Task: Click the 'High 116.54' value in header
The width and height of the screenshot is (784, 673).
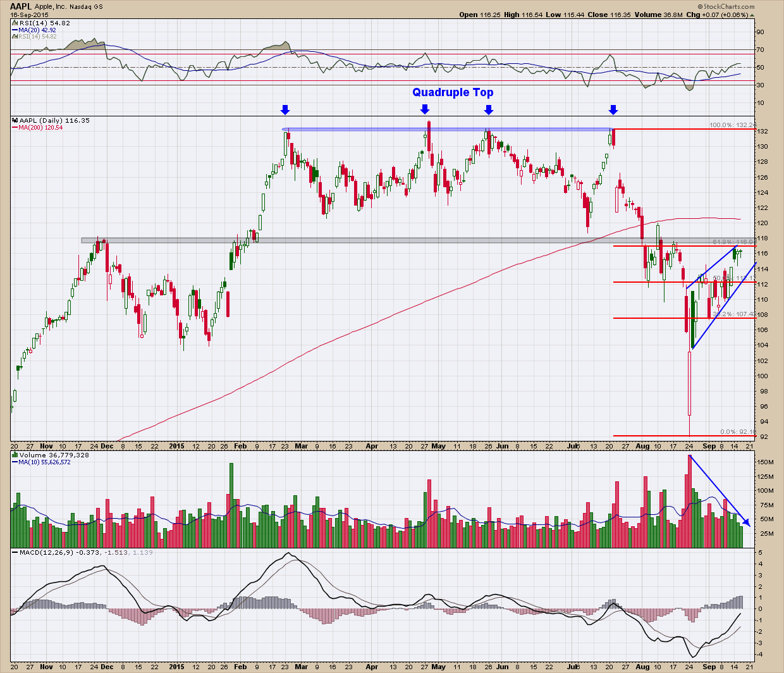Action: coord(525,15)
